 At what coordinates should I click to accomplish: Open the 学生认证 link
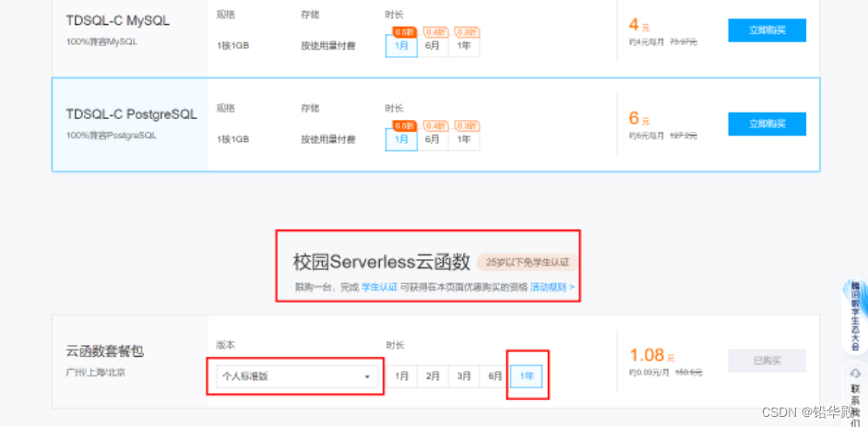(x=380, y=287)
